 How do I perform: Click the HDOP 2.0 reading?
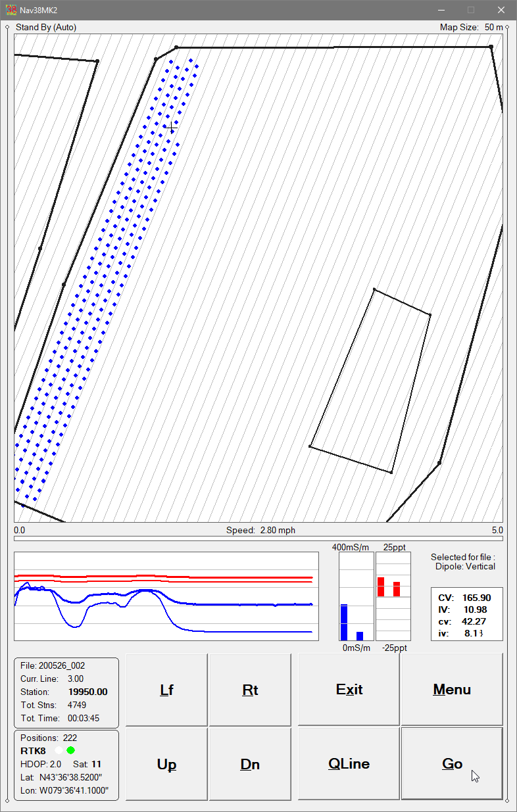[x=41, y=764]
